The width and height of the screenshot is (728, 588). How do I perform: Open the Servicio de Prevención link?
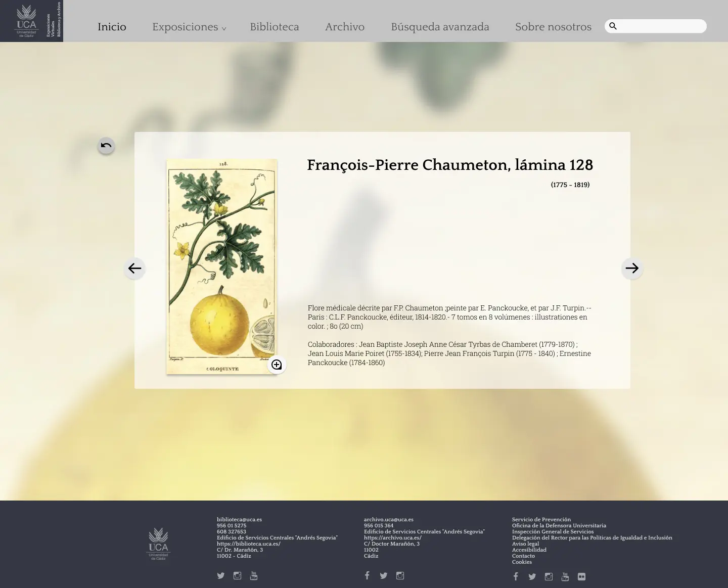[x=541, y=519]
